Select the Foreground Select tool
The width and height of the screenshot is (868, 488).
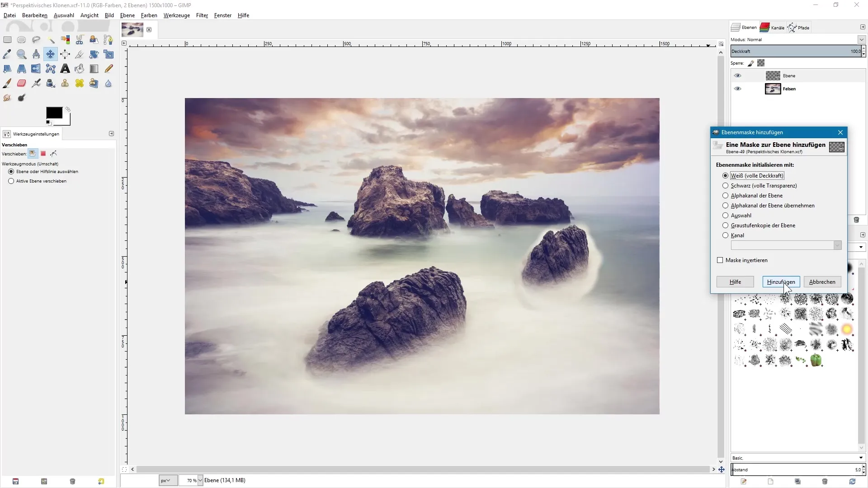(94, 40)
